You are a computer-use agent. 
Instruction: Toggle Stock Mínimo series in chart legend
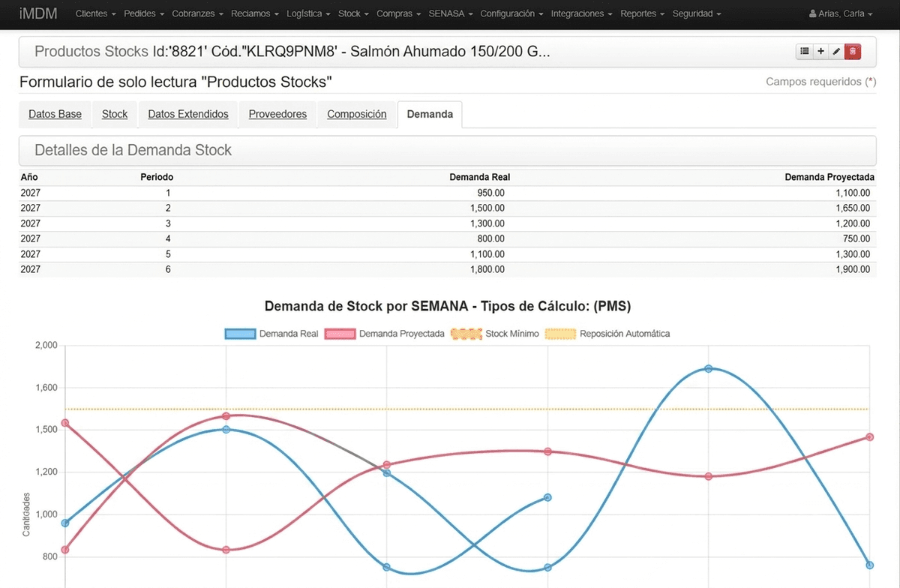tap(495, 334)
